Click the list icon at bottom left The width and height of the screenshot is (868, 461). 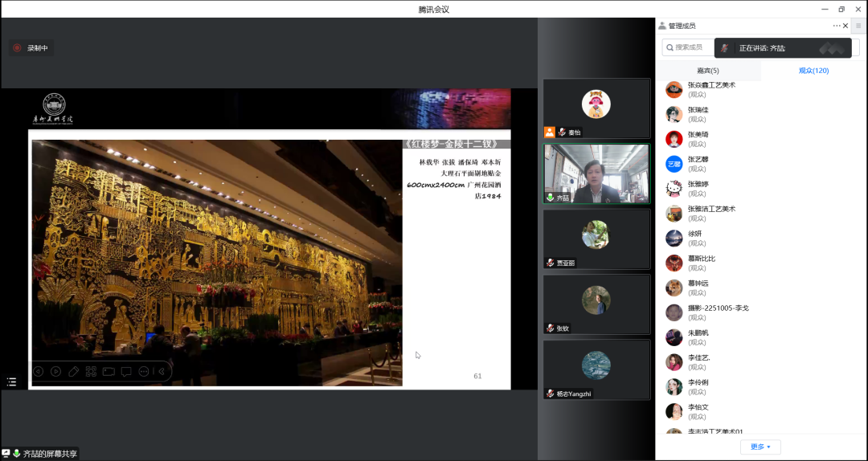[x=11, y=382]
